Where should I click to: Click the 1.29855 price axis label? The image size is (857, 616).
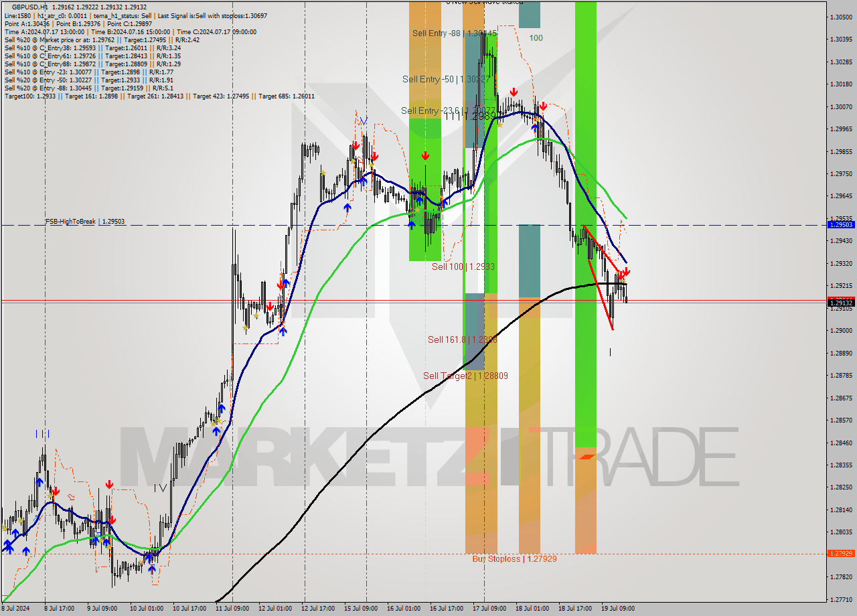point(841,151)
